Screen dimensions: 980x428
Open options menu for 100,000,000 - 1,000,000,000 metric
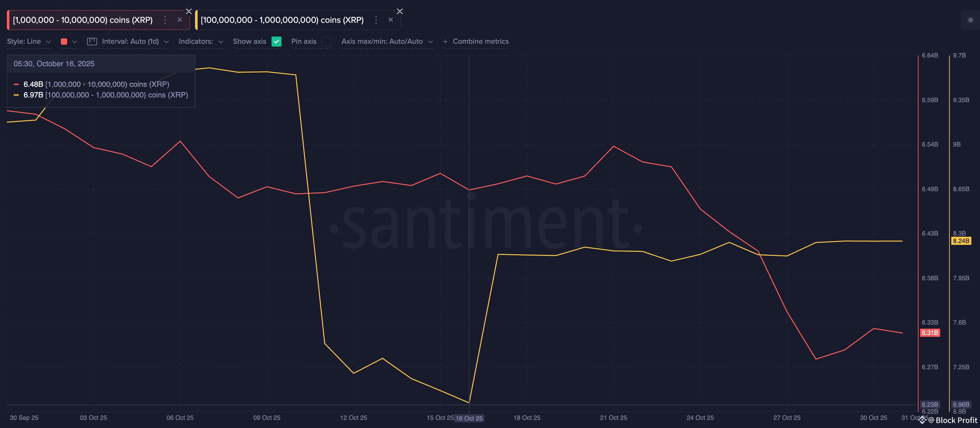point(376,20)
